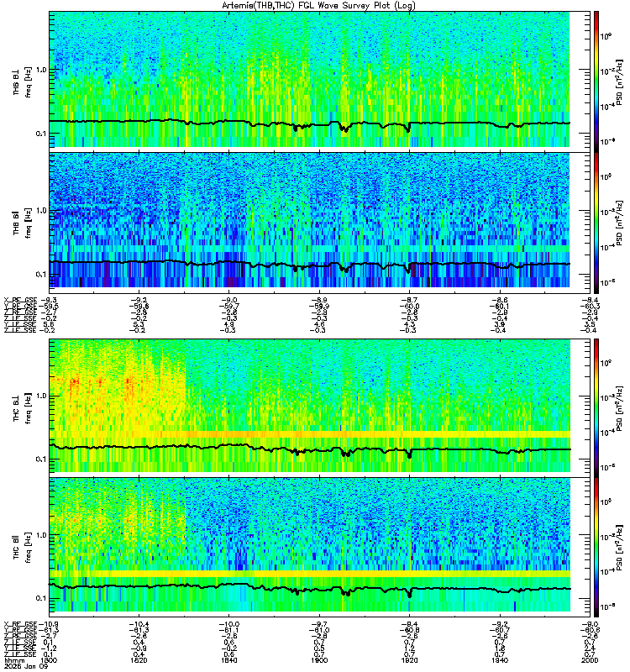The height and width of the screenshot is (672, 630).
Task: Click the 2000 time tick label
Action: point(591,660)
